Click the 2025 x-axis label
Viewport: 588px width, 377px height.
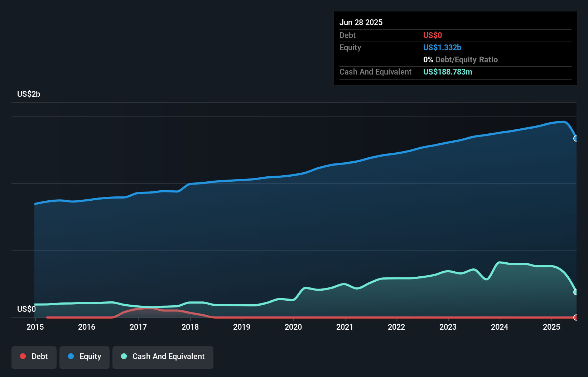point(551,327)
